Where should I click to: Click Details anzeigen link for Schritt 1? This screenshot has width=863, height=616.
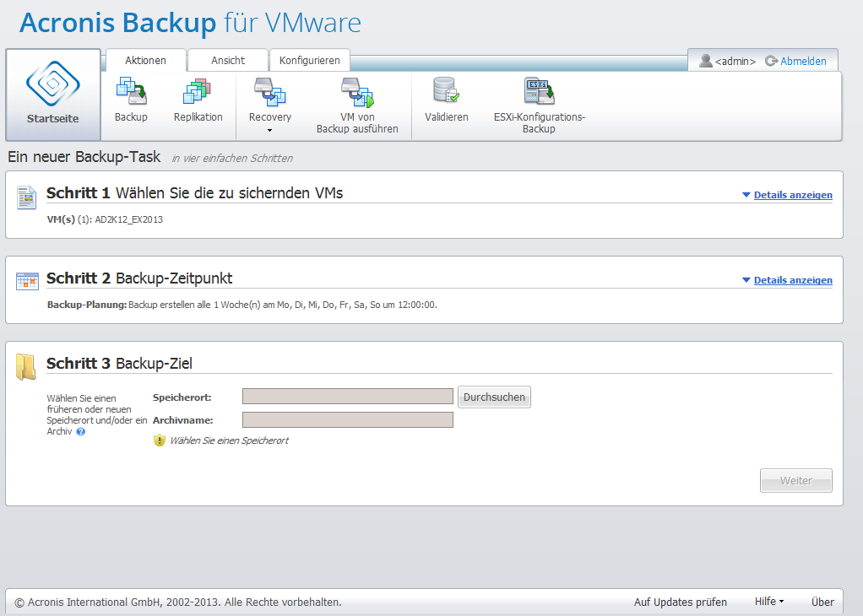[793, 195]
